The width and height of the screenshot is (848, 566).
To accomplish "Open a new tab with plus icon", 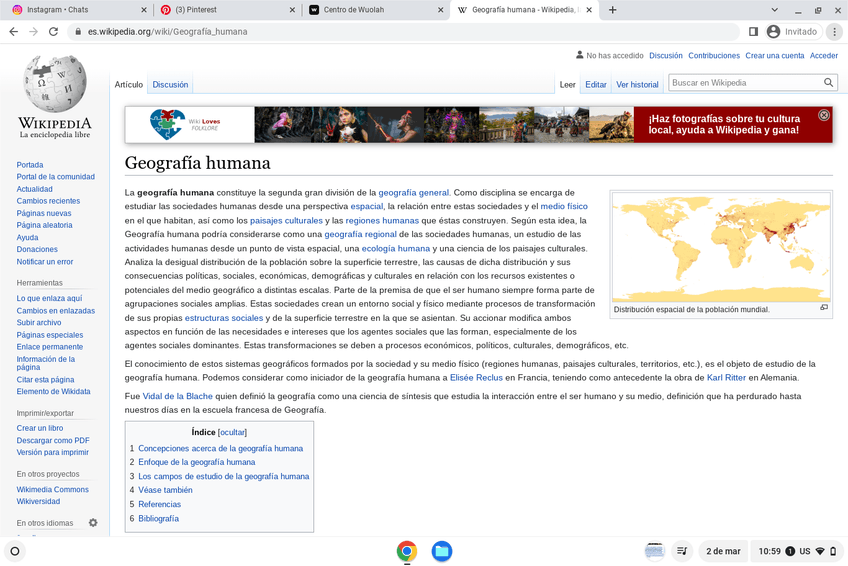I will click(x=612, y=10).
